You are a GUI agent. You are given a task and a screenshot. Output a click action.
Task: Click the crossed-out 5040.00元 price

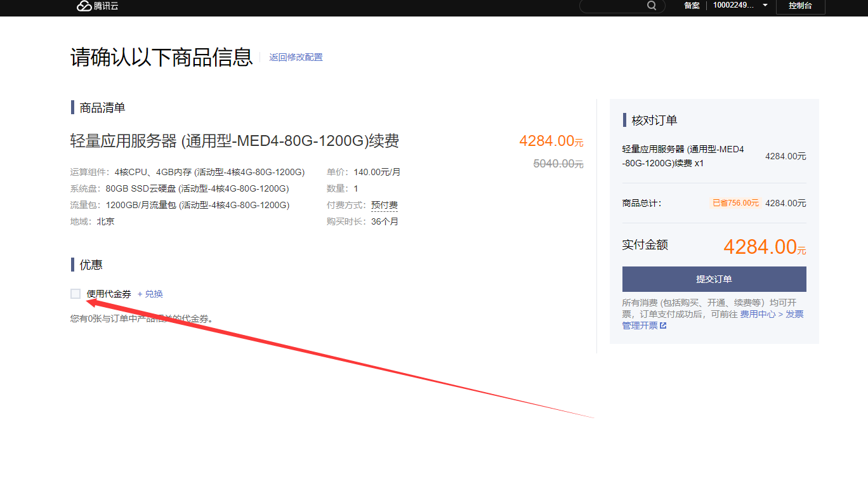click(x=558, y=164)
